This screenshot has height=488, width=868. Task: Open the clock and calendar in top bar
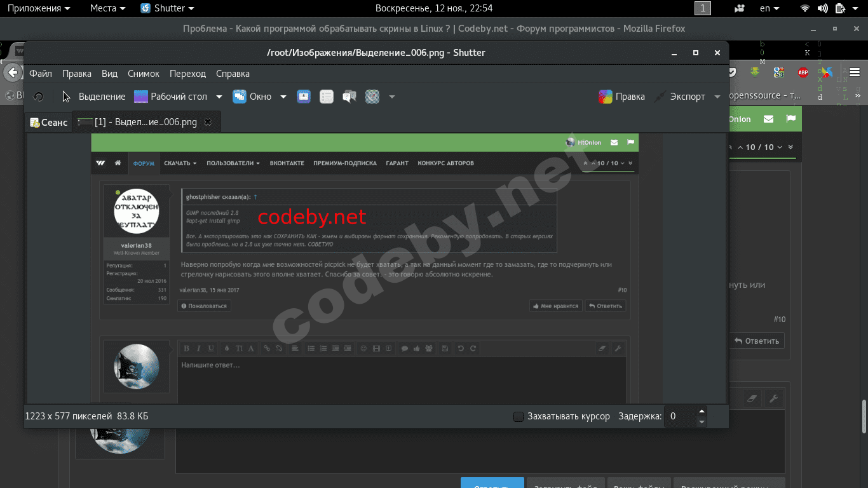click(x=434, y=8)
